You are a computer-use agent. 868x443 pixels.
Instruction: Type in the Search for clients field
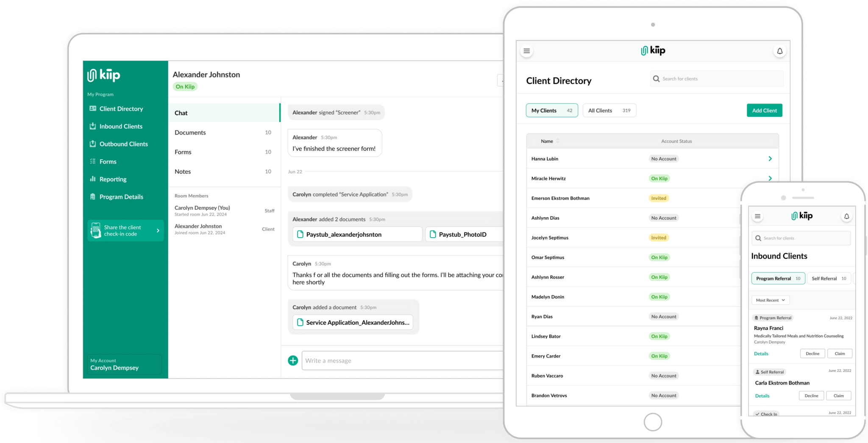coord(716,78)
